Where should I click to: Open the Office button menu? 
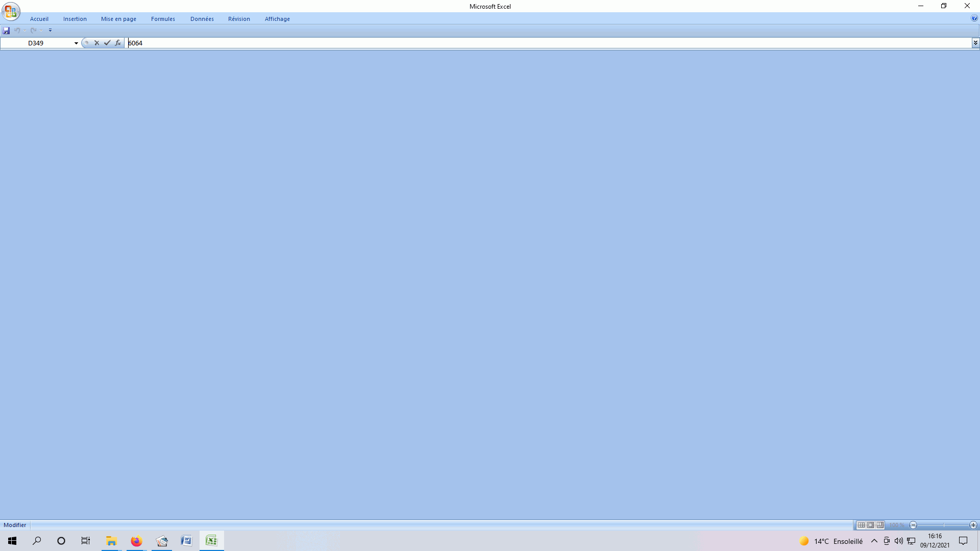pos(11,11)
